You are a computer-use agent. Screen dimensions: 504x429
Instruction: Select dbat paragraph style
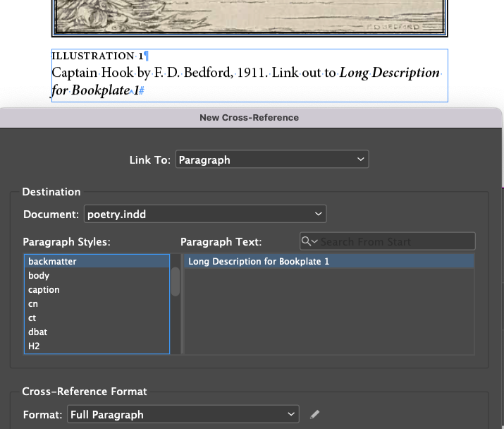pyautogui.click(x=97, y=332)
